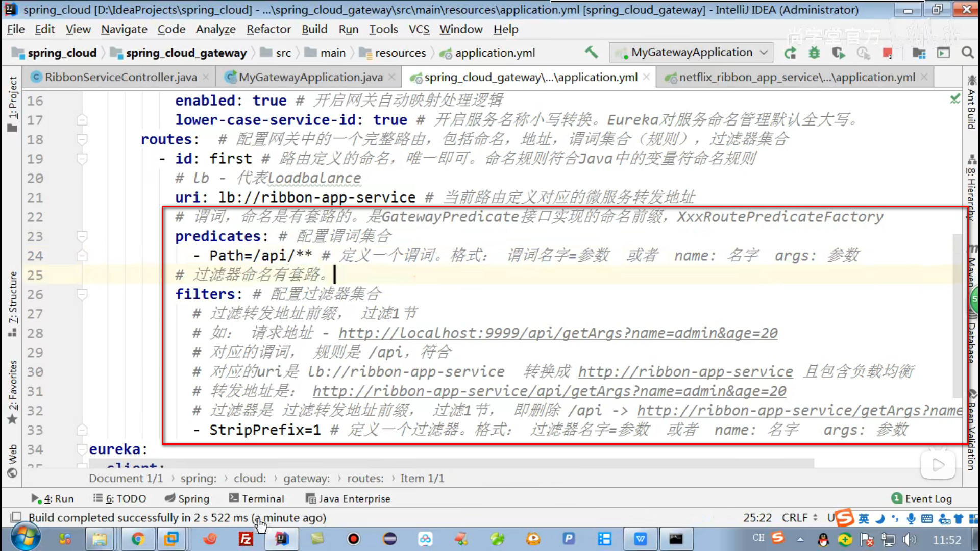Toggle the tool window quick-access button at the bottom-left corner

pos(16,517)
